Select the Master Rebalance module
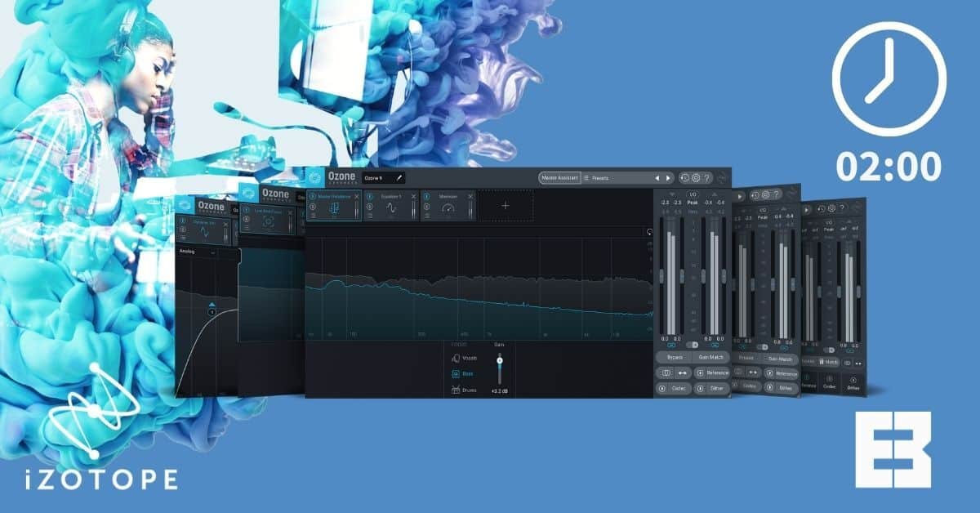 point(334,205)
